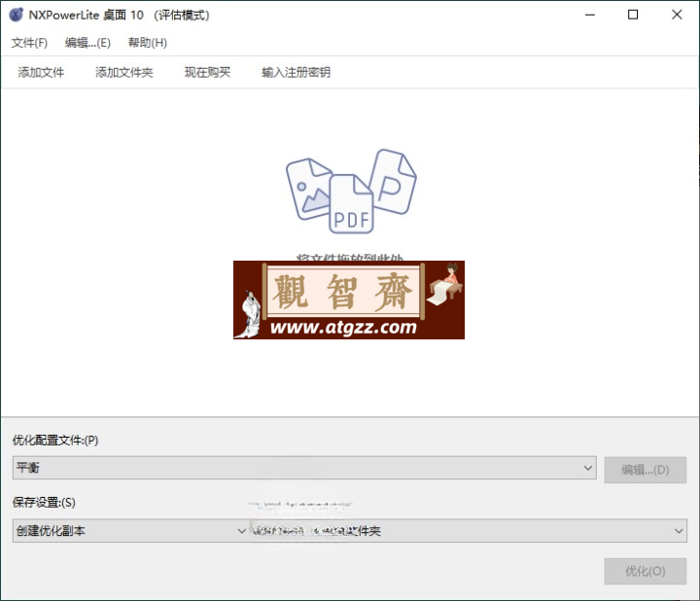Open the 编辑...(E) menu

pos(87,43)
